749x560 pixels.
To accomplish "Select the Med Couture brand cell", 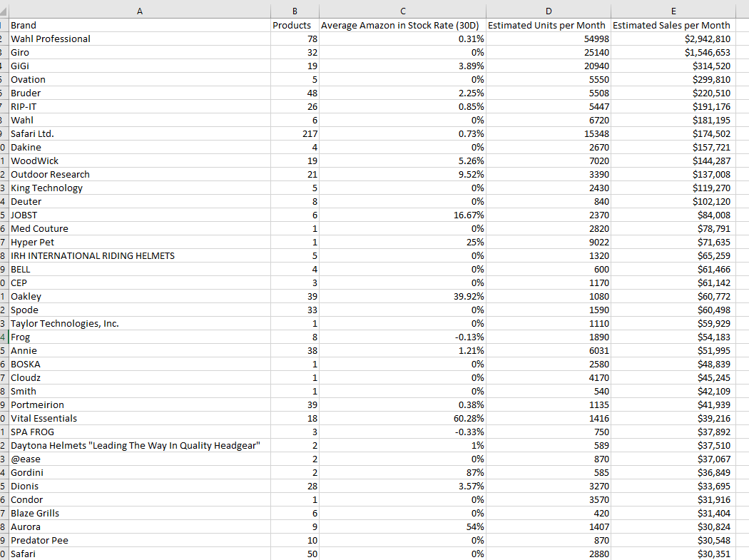I will [x=140, y=228].
